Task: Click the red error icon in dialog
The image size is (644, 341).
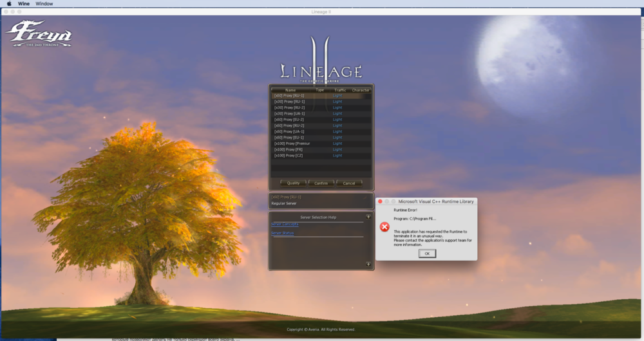Action: click(384, 227)
